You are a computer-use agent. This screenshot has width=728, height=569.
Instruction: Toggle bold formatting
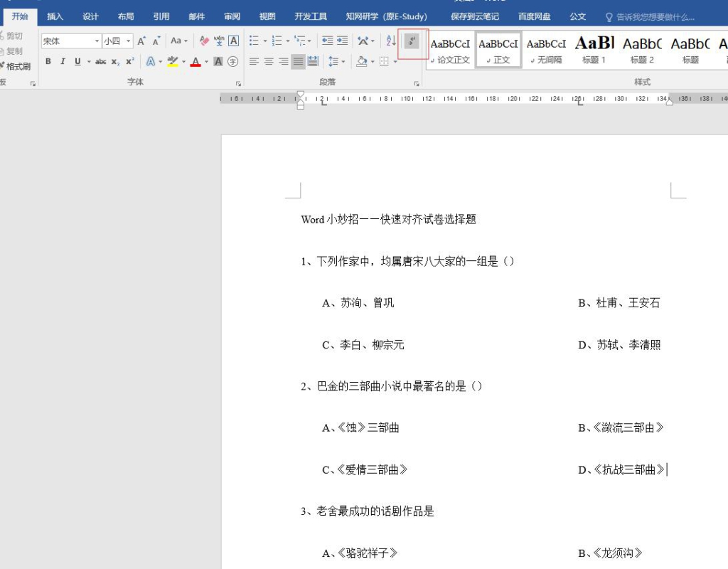[48, 60]
